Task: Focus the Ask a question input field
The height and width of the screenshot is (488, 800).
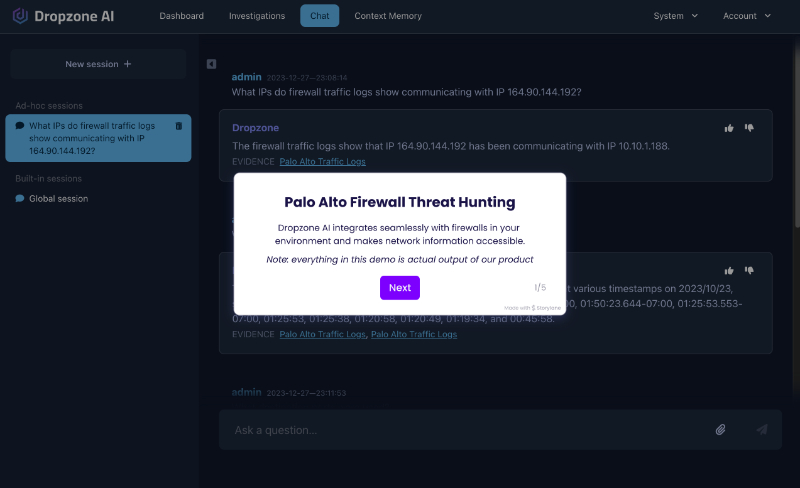Action: tap(469, 430)
